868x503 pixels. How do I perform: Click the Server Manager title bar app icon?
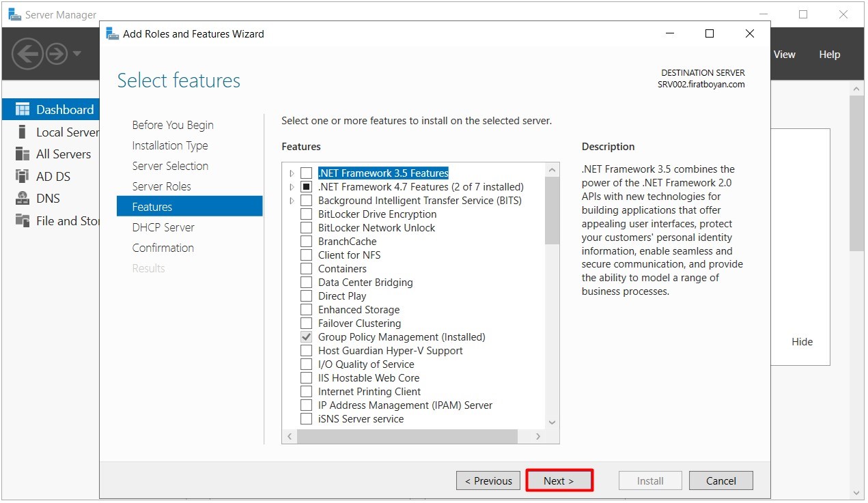[14, 14]
